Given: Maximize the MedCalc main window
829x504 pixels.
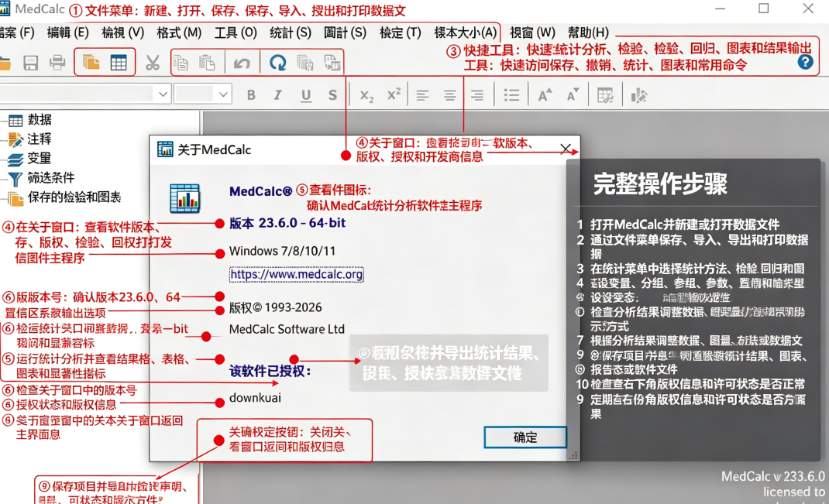Looking at the screenshot, I should pos(763,9).
